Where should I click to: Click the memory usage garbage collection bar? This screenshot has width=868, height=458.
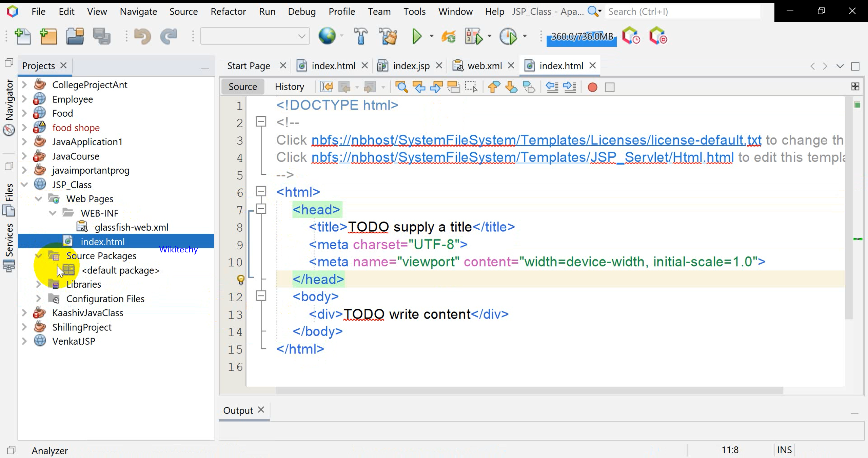582,37
